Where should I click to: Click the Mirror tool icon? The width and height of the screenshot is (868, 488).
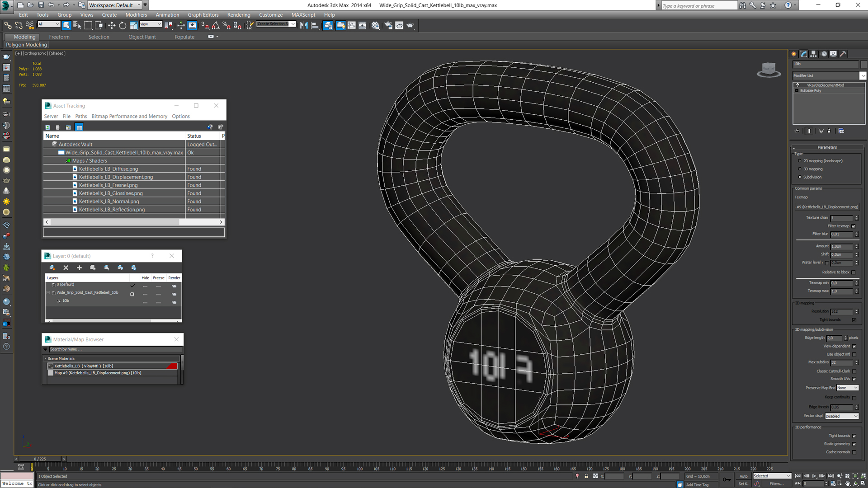[304, 26]
